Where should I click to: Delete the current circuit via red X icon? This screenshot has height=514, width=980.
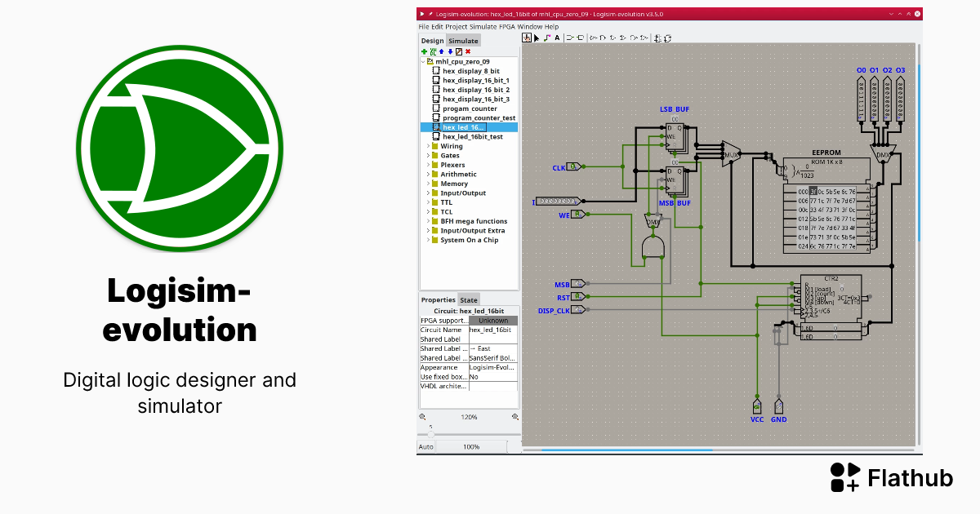click(x=468, y=51)
